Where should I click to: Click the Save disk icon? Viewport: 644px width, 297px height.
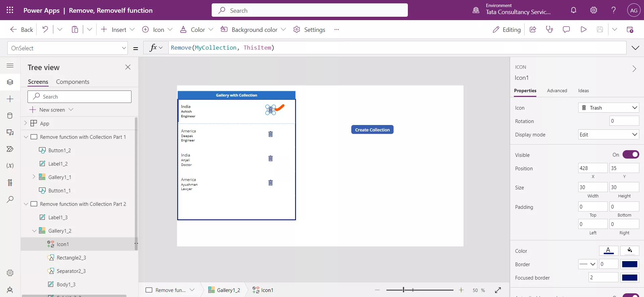tap(600, 29)
